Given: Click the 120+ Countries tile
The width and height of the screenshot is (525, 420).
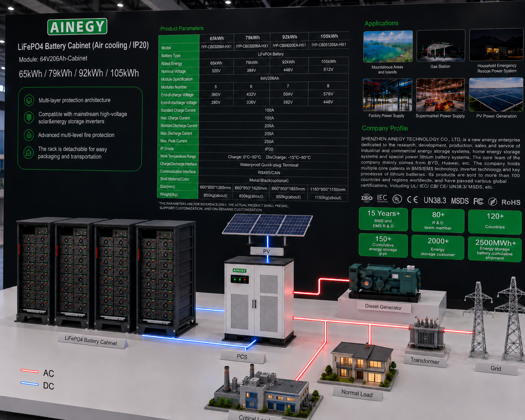Looking at the screenshot, I should click(x=495, y=222).
